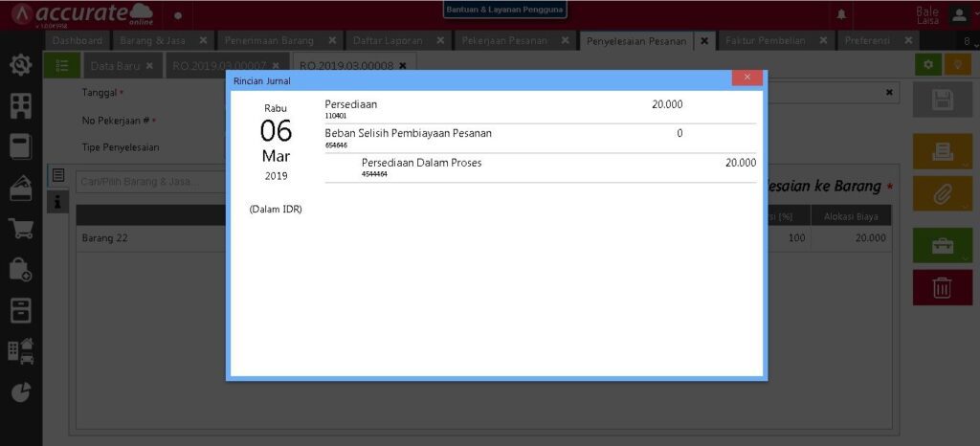
Task: Open the pie chart reports icon
Action: [x=21, y=390]
